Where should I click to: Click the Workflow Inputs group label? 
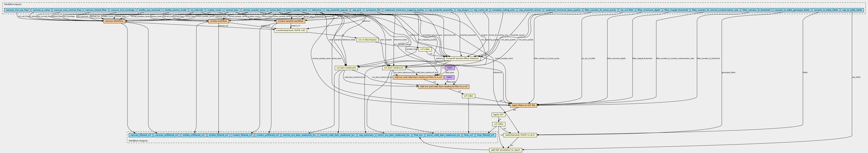(12, 4)
